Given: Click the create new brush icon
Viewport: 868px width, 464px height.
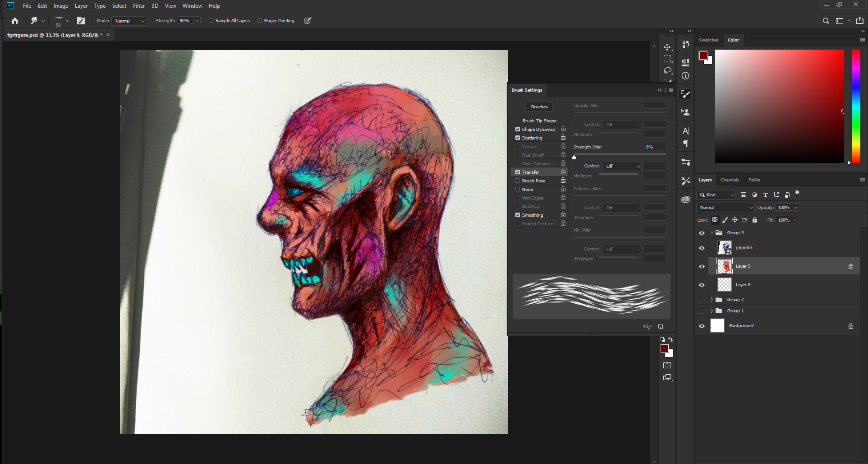Looking at the screenshot, I should (661, 327).
